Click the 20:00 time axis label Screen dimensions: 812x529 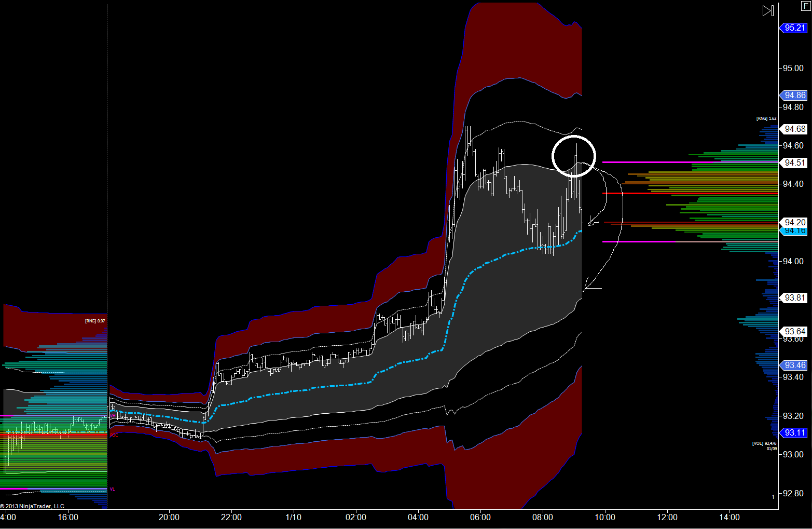tap(169, 517)
